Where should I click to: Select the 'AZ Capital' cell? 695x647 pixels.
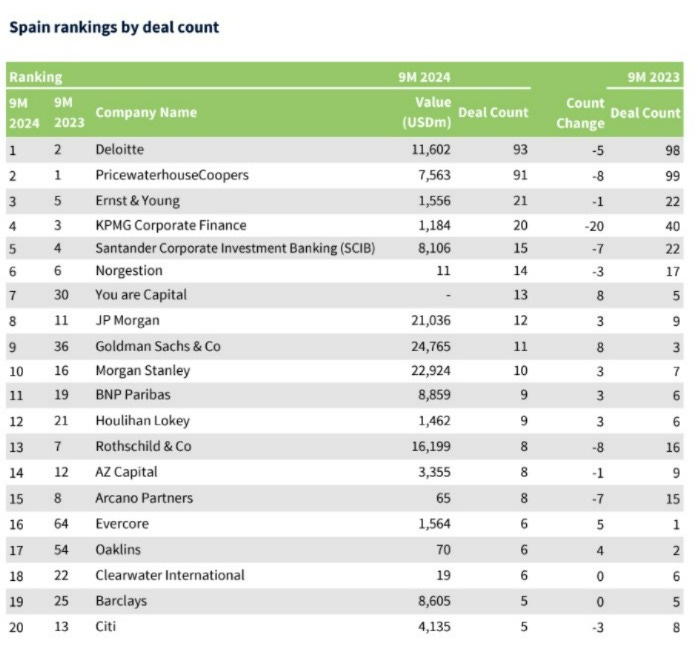pos(126,472)
